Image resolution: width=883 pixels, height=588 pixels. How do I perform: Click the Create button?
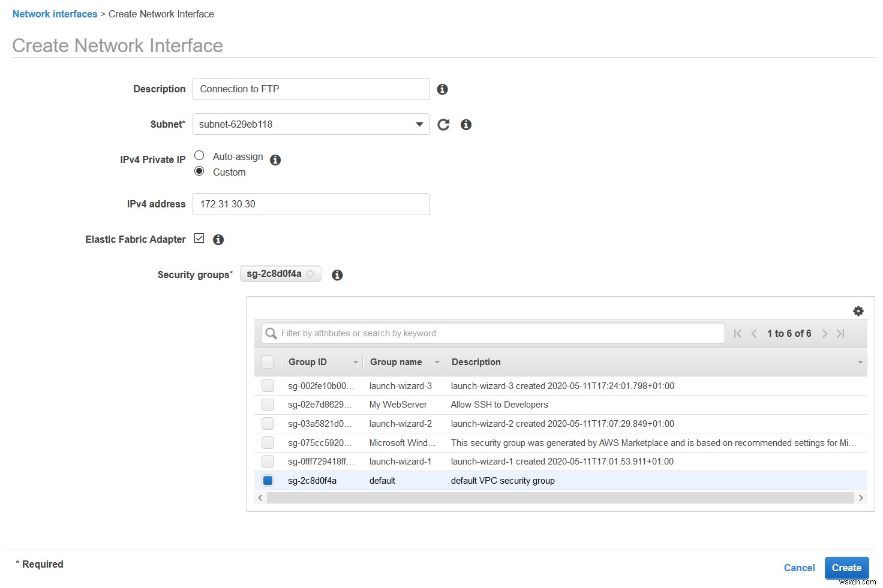coord(846,568)
